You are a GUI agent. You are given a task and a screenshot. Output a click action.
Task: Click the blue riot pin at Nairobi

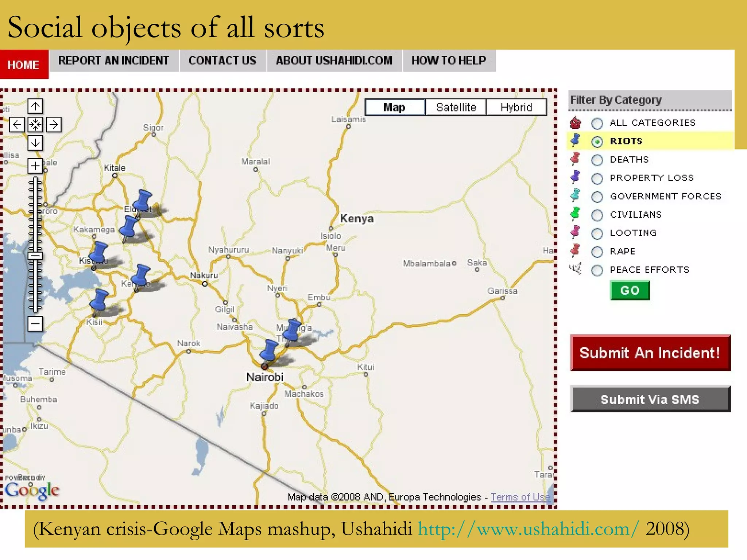(269, 353)
